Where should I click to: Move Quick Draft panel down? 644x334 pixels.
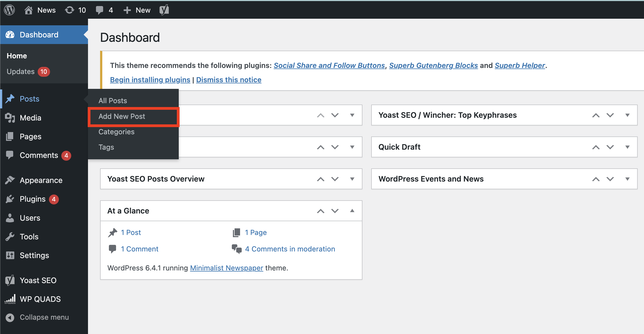point(610,147)
